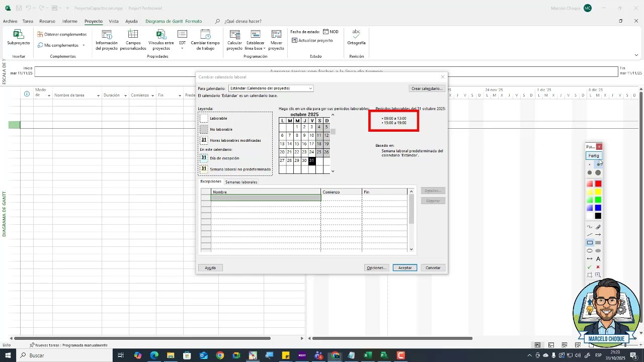Select the magnifier zoom tool
The height and width of the screenshot is (362, 644).
[598, 275]
